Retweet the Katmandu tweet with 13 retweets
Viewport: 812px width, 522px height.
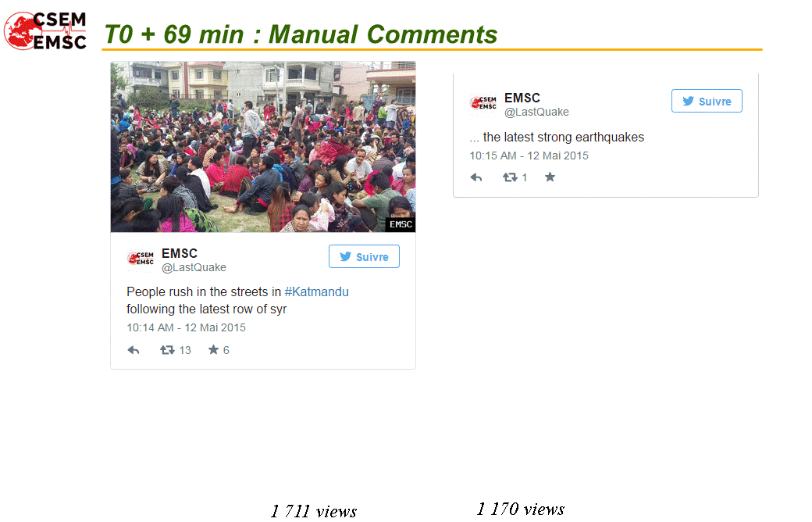tap(167, 350)
